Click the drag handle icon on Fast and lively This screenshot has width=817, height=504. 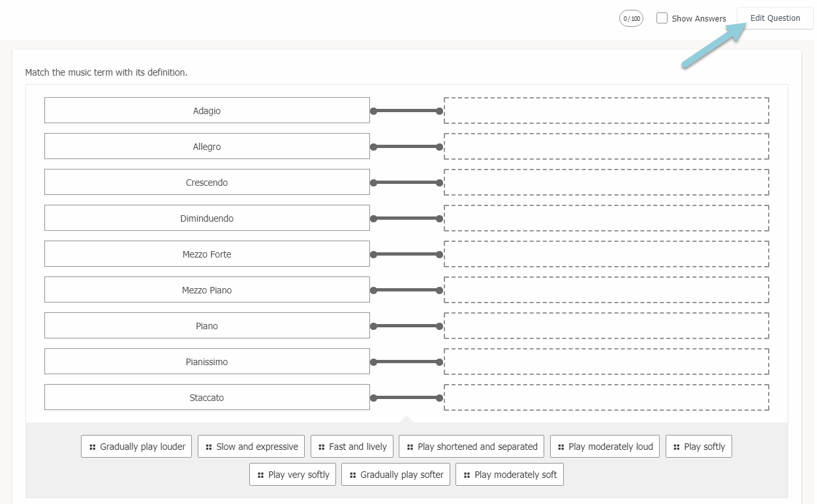point(322,447)
